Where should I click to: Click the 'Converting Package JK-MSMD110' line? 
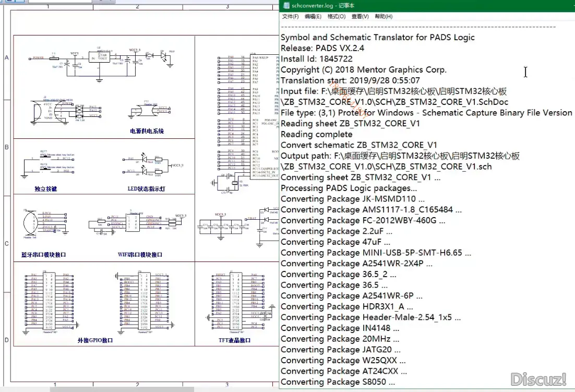point(352,199)
